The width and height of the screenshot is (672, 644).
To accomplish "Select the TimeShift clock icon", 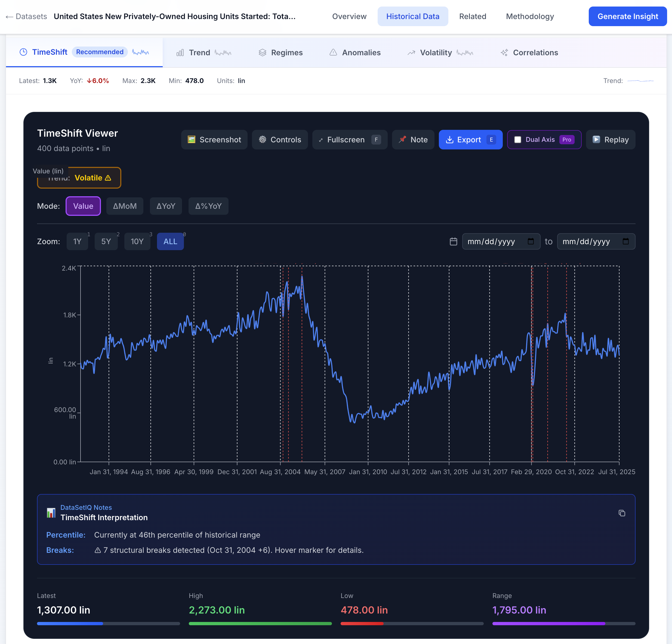I will click(23, 52).
